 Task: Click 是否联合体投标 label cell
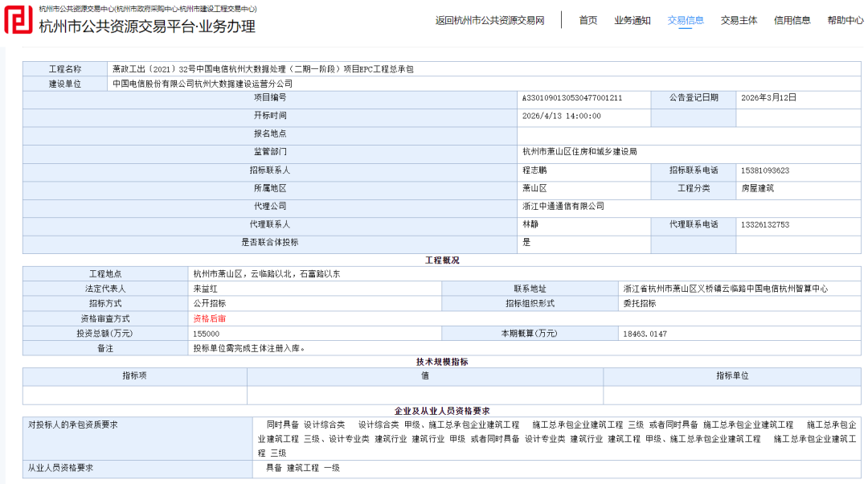[x=269, y=244]
